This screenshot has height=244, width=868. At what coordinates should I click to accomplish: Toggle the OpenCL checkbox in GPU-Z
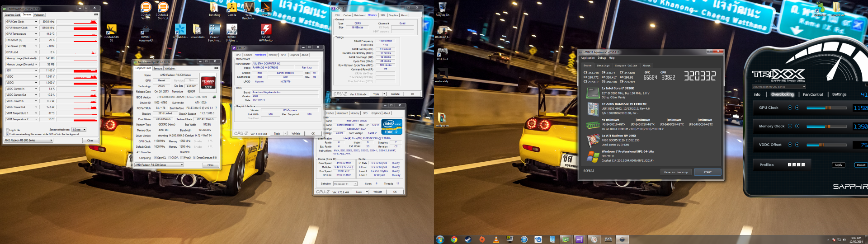[x=155, y=158]
